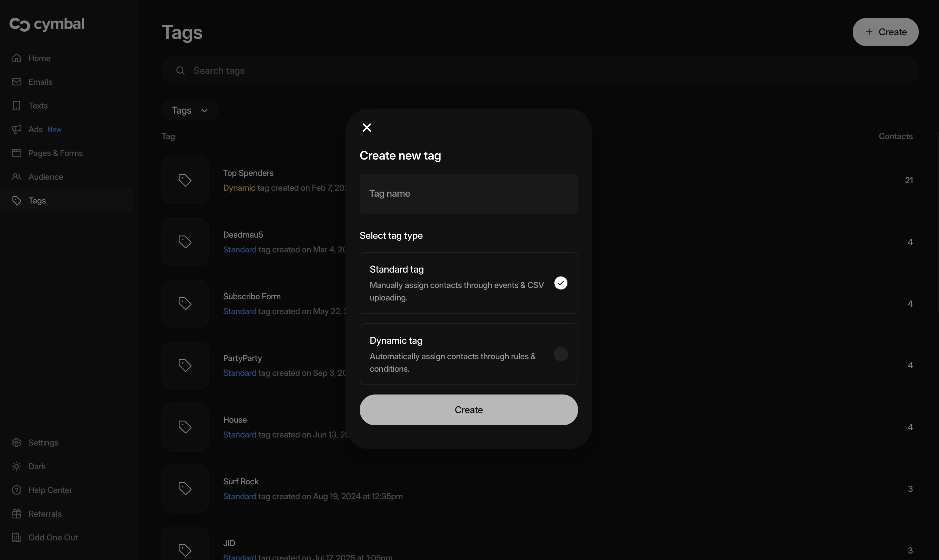The width and height of the screenshot is (939, 560).
Task: Toggle Dark theme mode
Action: click(x=37, y=466)
